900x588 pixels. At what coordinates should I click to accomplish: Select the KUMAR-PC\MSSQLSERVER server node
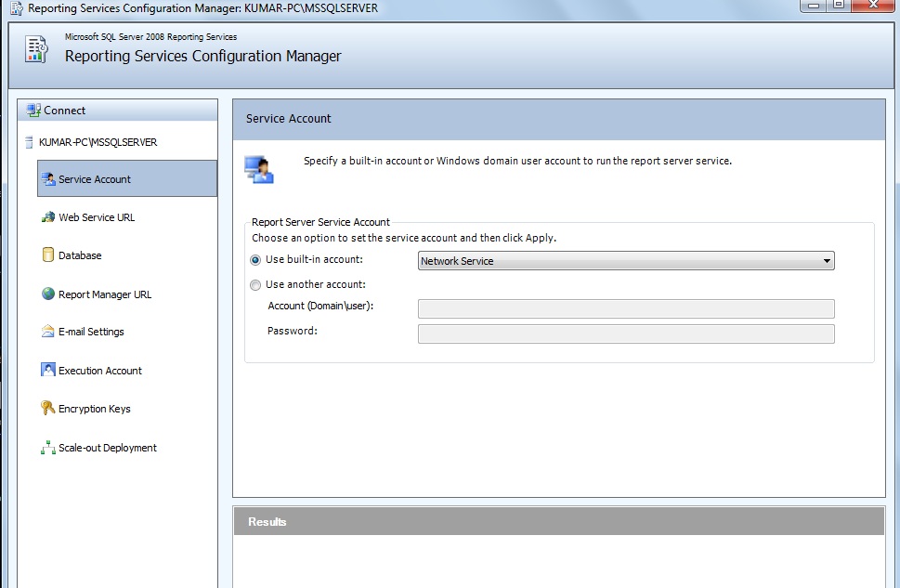point(98,142)
